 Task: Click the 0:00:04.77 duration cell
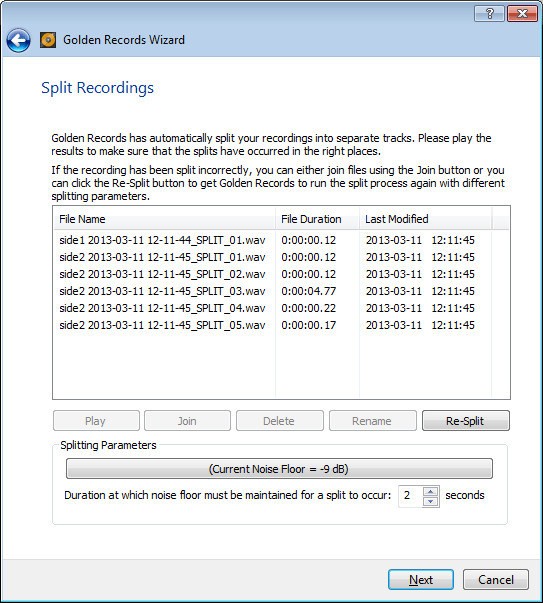[308, 291]
